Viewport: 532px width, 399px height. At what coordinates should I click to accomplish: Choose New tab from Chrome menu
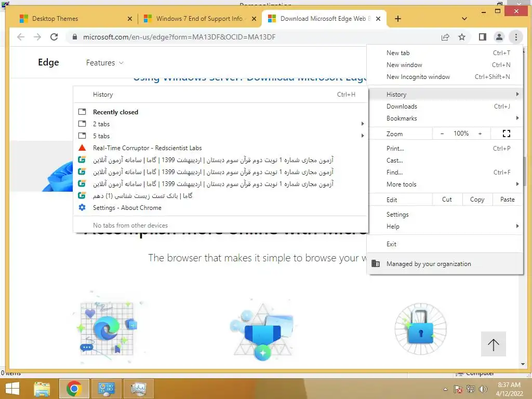click(445, 53)
